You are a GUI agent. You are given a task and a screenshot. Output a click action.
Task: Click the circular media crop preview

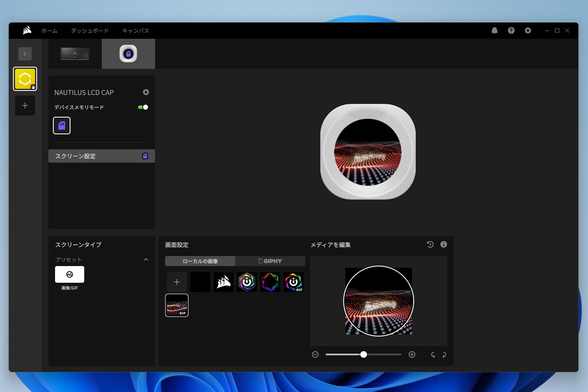point(379,301)
